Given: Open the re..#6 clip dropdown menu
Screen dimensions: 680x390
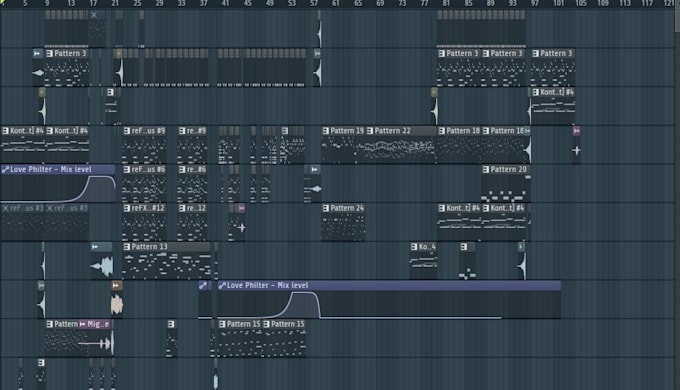Looking at the screenshot, I should (182, 169).
